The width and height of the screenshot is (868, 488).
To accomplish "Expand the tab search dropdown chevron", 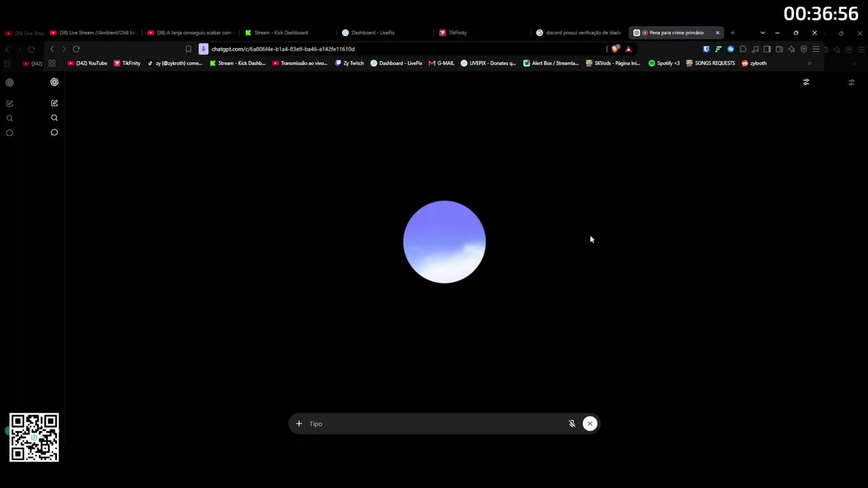I will tap(762, 33).
